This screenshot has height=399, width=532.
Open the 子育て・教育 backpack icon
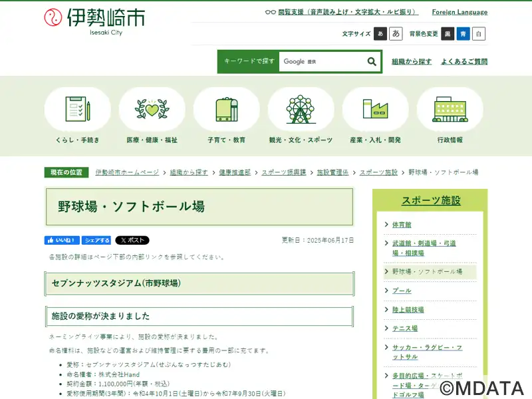(227, 109)
